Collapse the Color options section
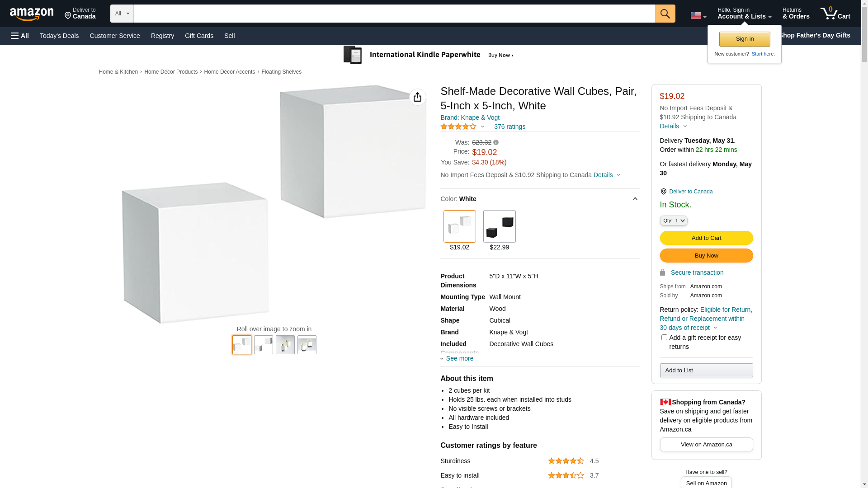The width and height of the screenshot is (868, 488). tap(635, 199)
